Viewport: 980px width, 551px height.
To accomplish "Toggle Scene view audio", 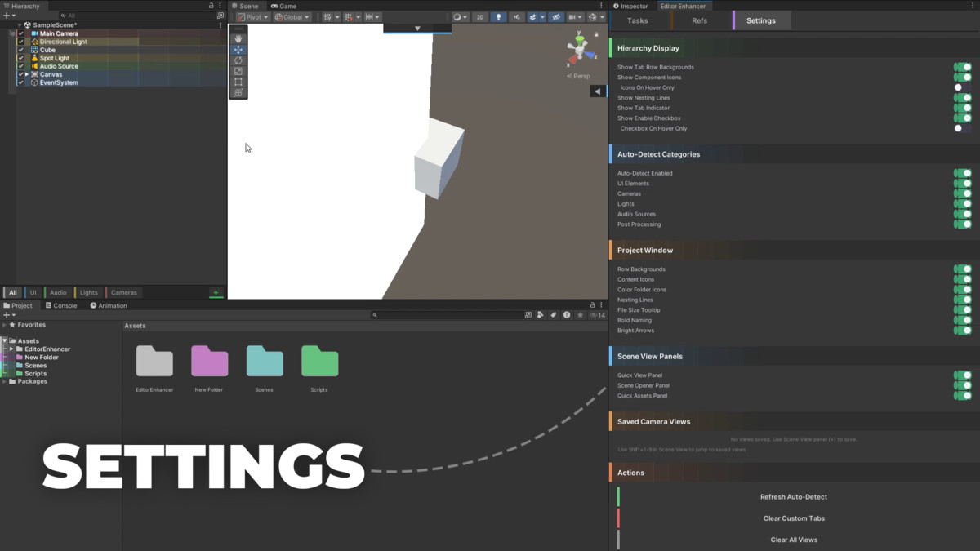I will click(515, 16).
